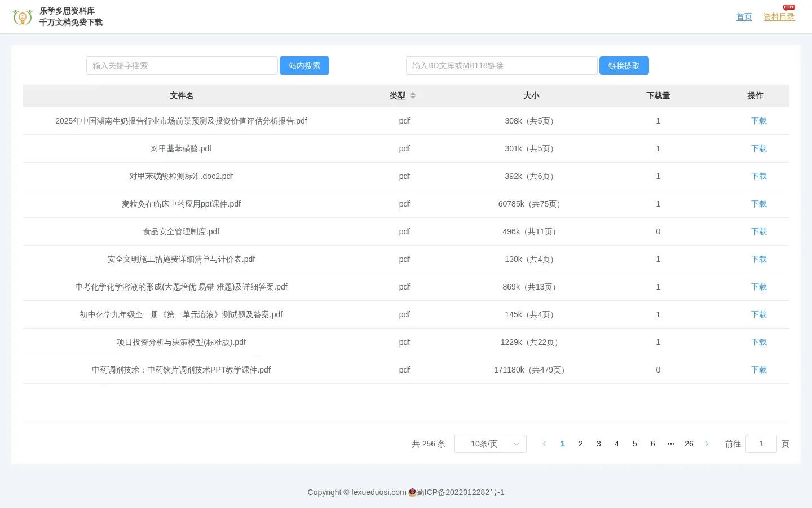
Task: Select page 6 in pagination
Action: pyautogui.click(x=653, y=444)
